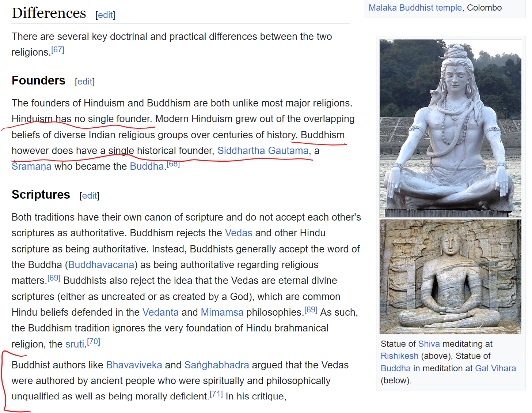Click the Rishikesh link in the caption
The image size is (532, 413).
399,356
